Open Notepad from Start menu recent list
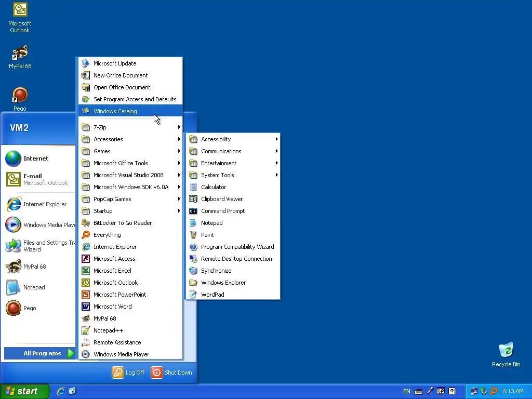 pyautogui.click(x=39, y=287)
